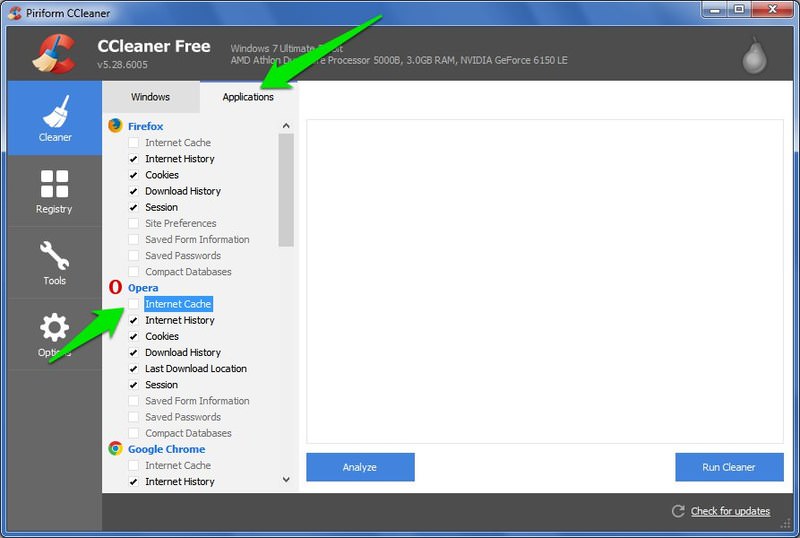The width and height of the screenshot is (800, 538).
Task: Click the CCleaner logo in header
Action: point(54,53)
